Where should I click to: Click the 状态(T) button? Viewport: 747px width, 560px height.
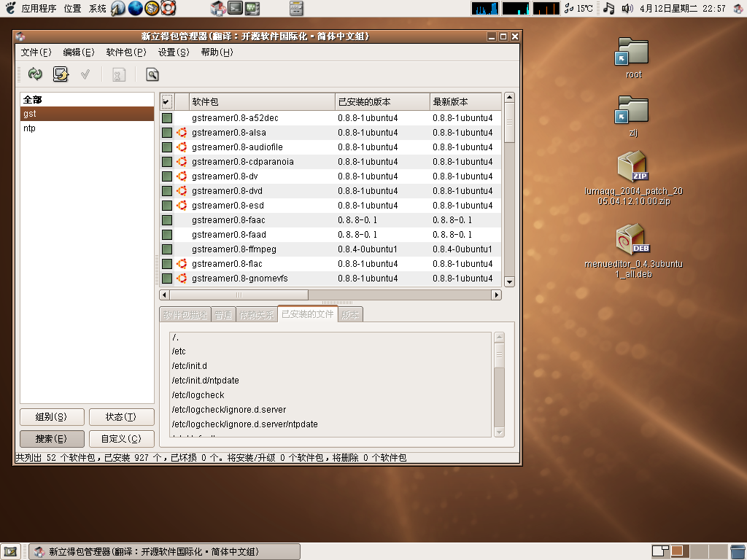tap(122, 417)
